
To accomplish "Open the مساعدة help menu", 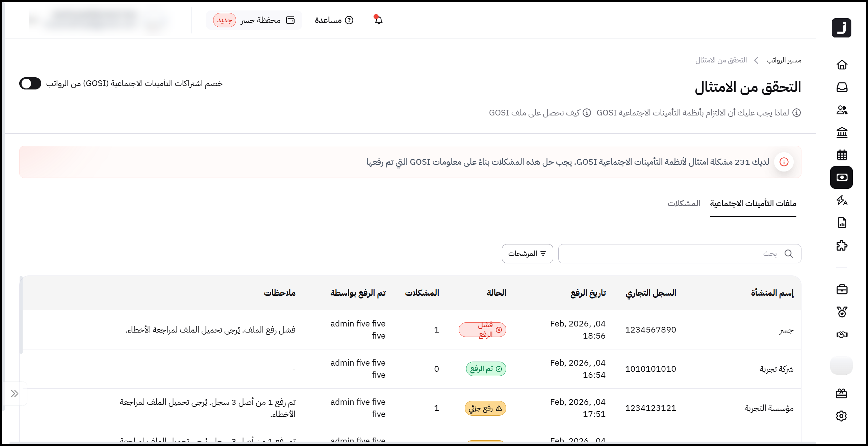I will 334,20.
